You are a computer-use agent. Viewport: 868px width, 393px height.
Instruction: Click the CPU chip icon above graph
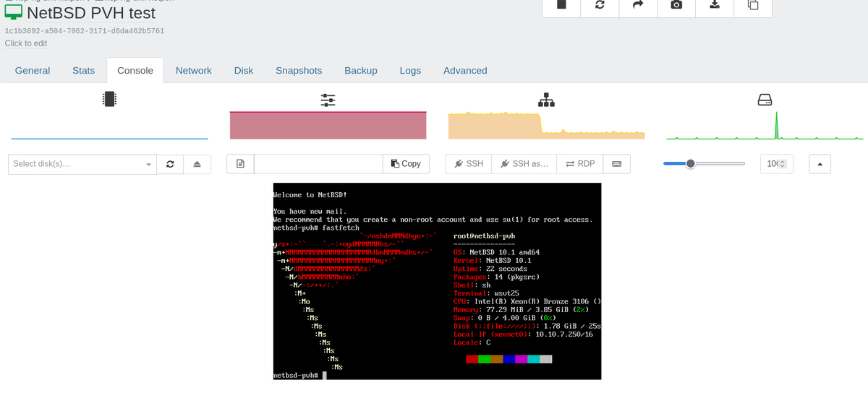[109, 99]
